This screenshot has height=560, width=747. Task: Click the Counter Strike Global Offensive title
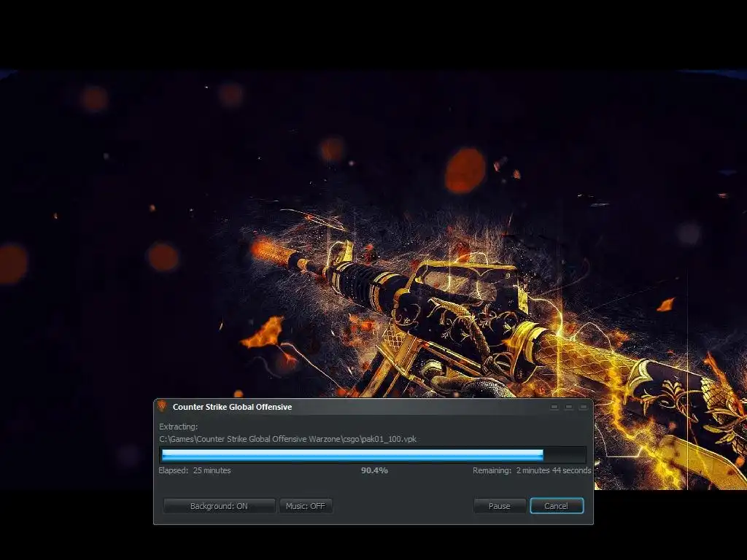coord(232,407)
